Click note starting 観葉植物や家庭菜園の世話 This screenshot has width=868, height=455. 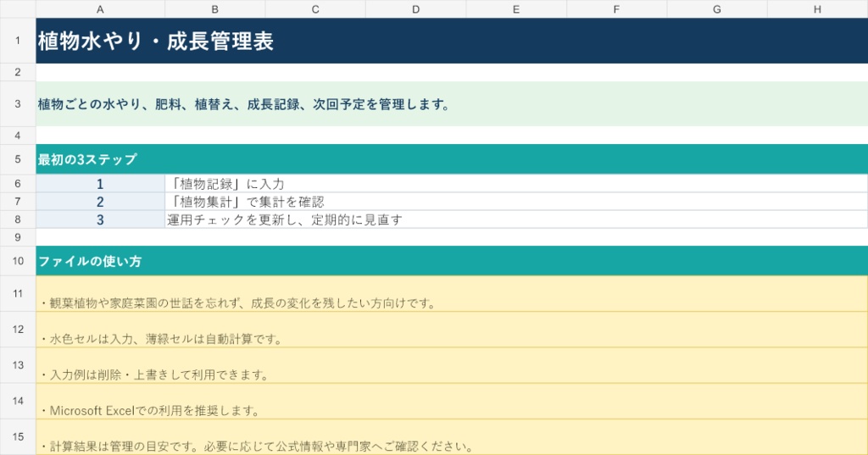(x=452, y=293)
